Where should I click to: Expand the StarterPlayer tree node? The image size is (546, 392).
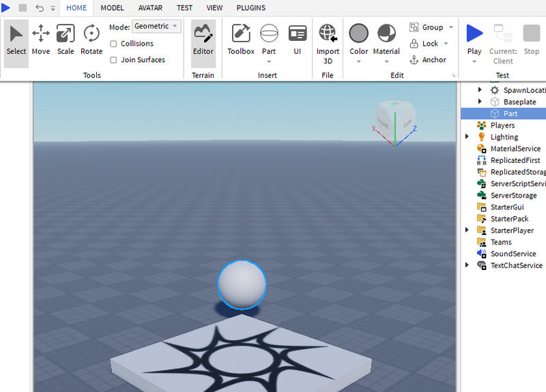467,230
